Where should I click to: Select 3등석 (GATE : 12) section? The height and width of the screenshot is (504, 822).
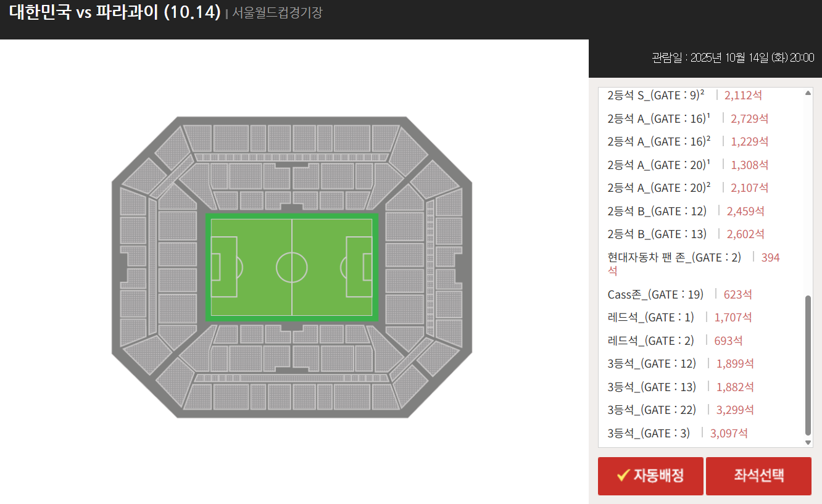pos(652,363)
